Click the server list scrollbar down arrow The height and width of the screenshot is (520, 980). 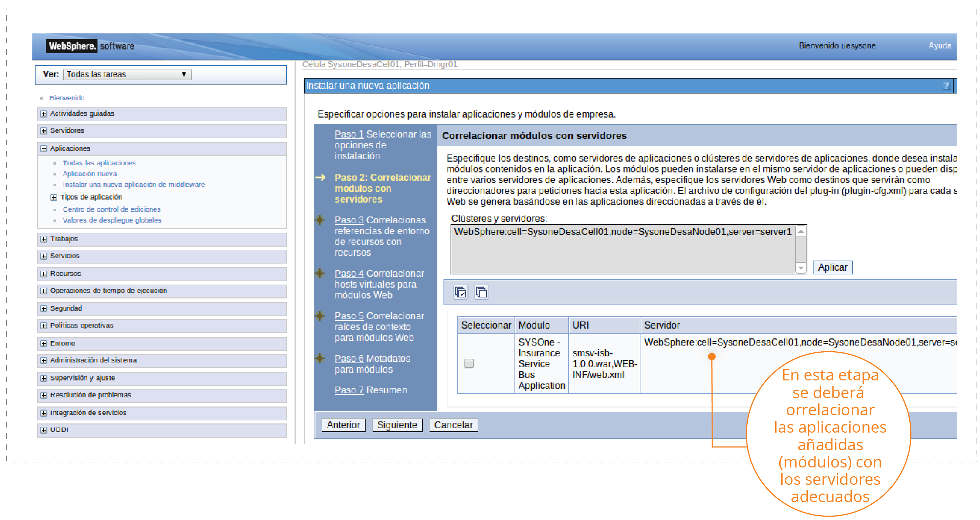point(801,268)
